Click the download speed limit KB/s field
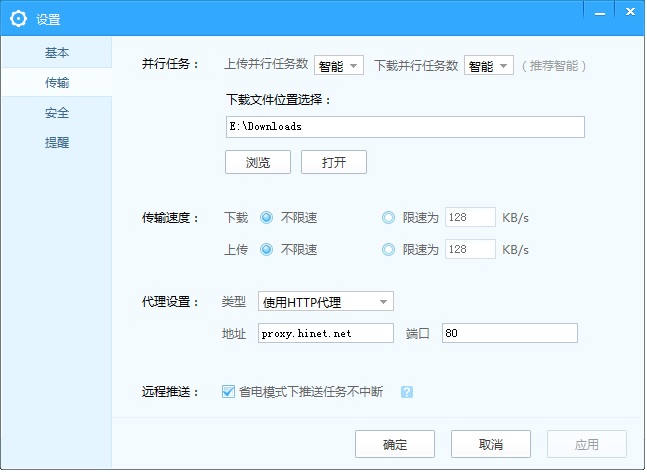Image resolution: width=647 pixels, height=472 pixels. [x=470, y=217]
